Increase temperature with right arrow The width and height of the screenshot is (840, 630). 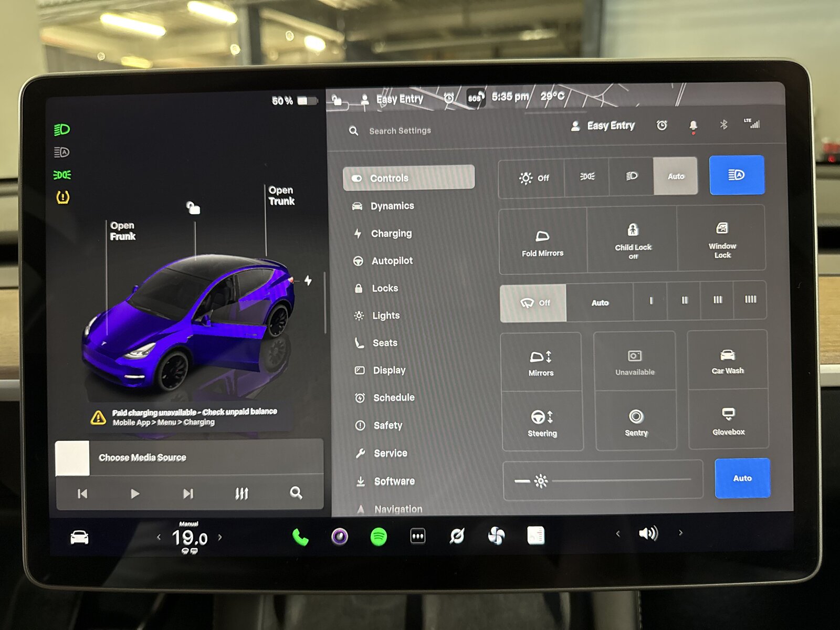tap(220, 537)
